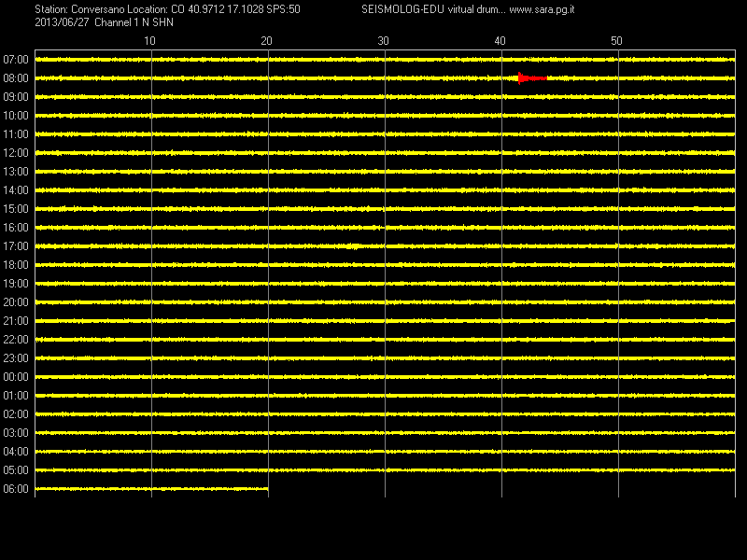The width and height of the screenshot is (747, 560).
Task: Click the SEISMOLOG-EDU virtual drum title
Action: tap(433, 9)
